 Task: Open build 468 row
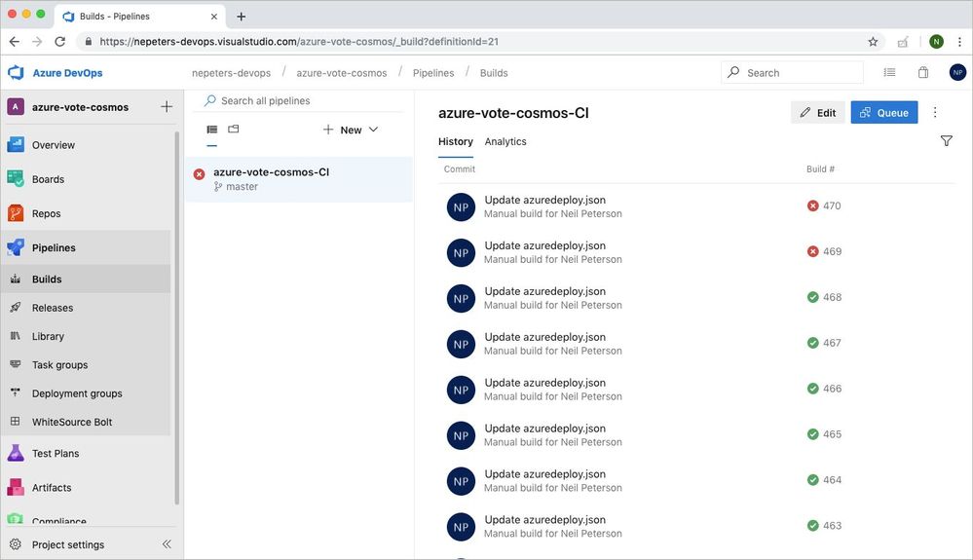[x=696, y=298]
